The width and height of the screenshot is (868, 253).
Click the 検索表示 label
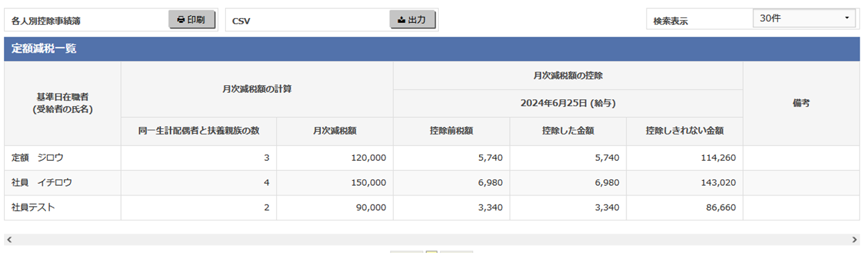point(670,21)
